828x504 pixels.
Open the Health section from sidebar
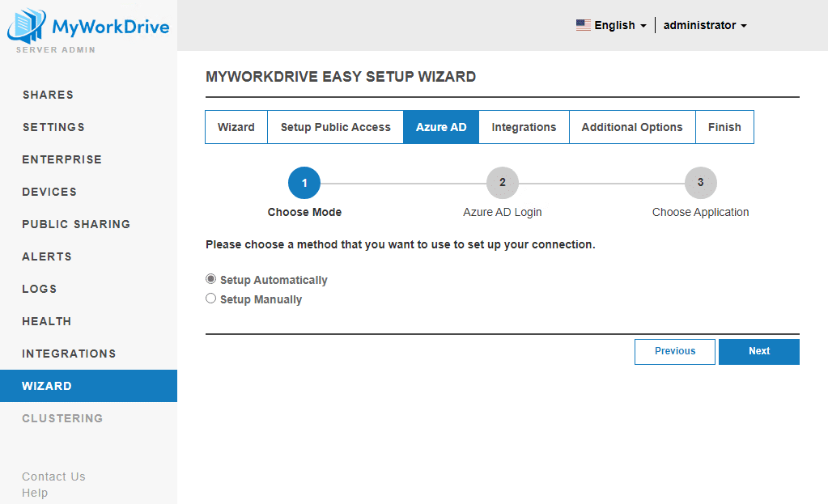point(46,321)
